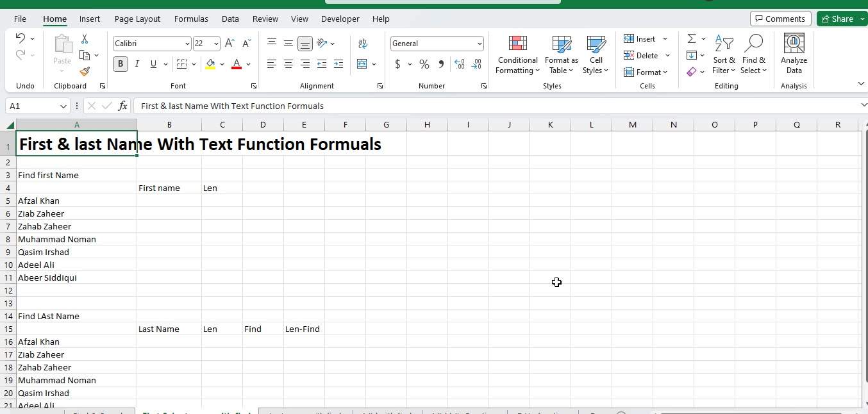Click the Borders icon
The width and height of the screenshot is (868, 414).
181,64
